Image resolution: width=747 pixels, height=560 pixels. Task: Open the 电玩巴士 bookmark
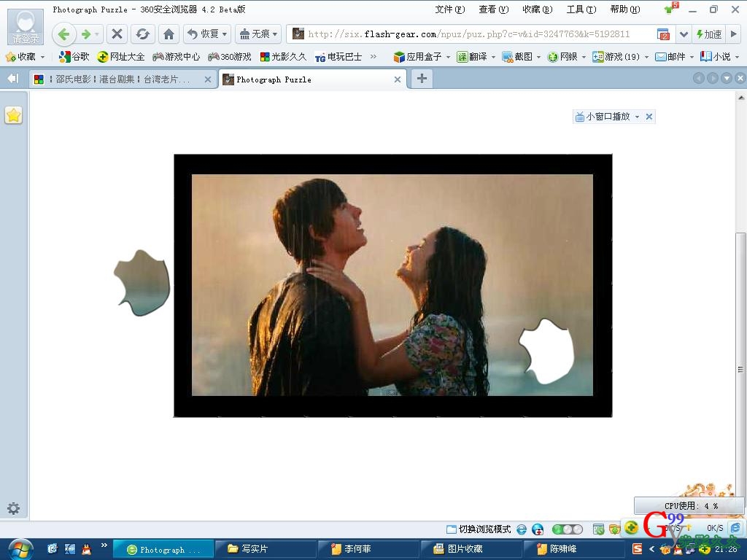click(x=338, y=57)
